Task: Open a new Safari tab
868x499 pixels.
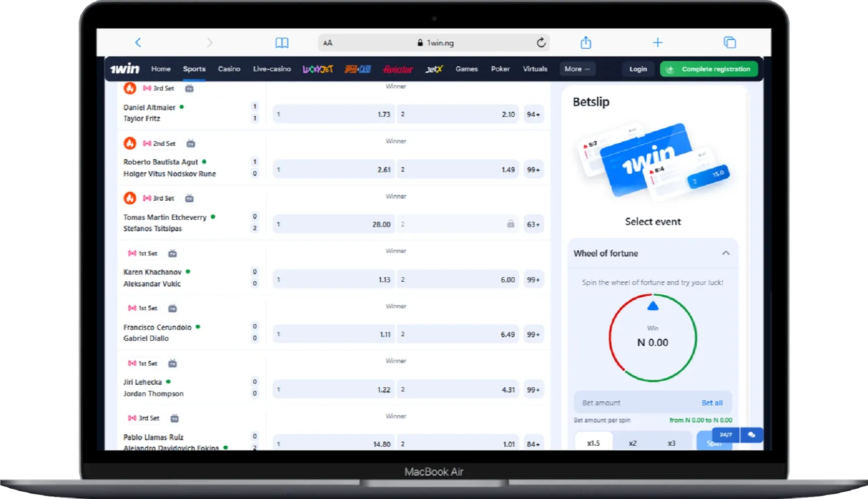Action: pyautogui.click(x=657, y=42)
